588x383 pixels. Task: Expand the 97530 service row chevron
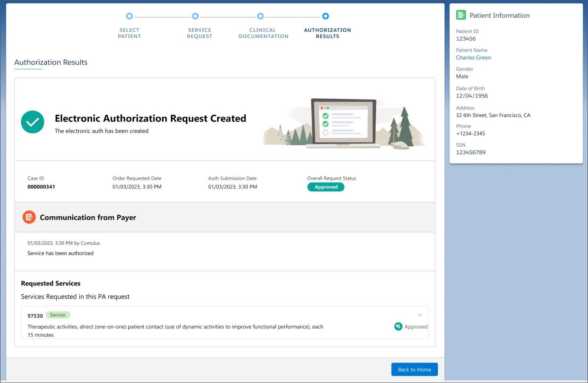pyautogui.click(x=420, y=315)
